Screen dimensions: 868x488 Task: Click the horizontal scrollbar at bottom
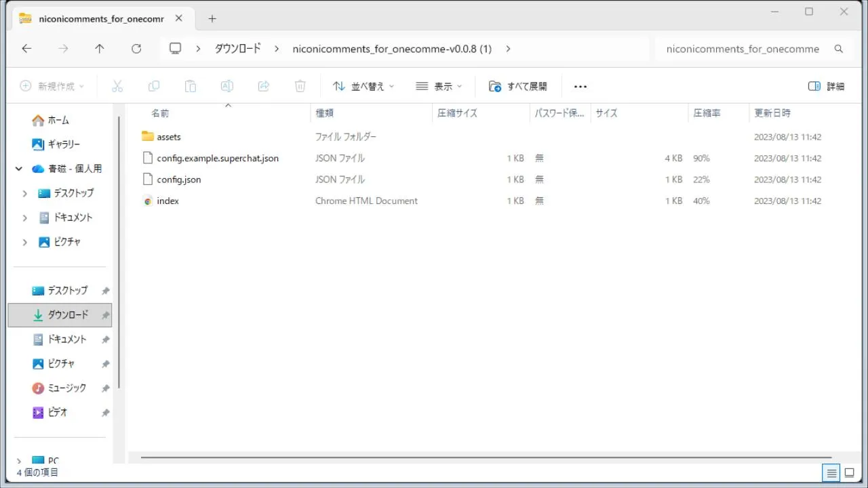[x=486, y=457]
